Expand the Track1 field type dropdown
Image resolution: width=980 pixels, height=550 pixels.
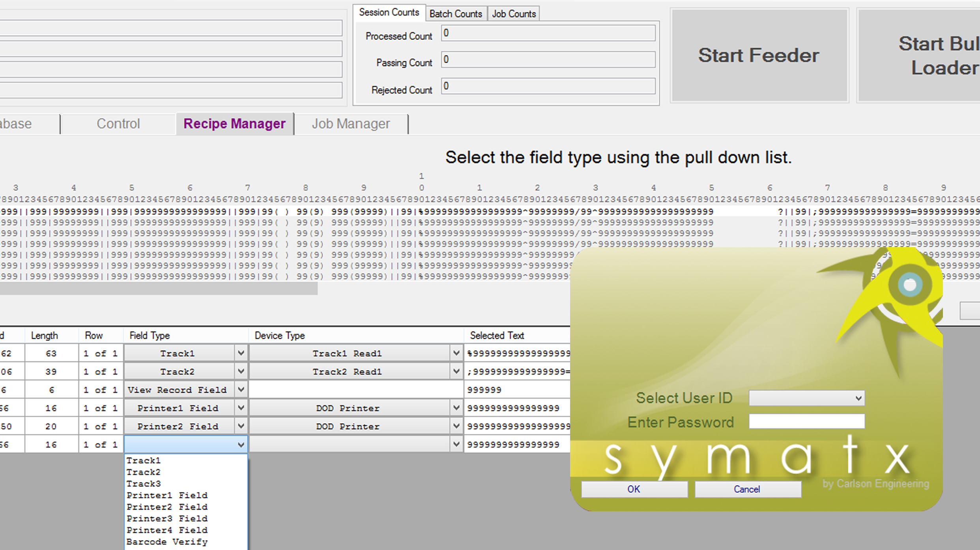pos(241,353)
